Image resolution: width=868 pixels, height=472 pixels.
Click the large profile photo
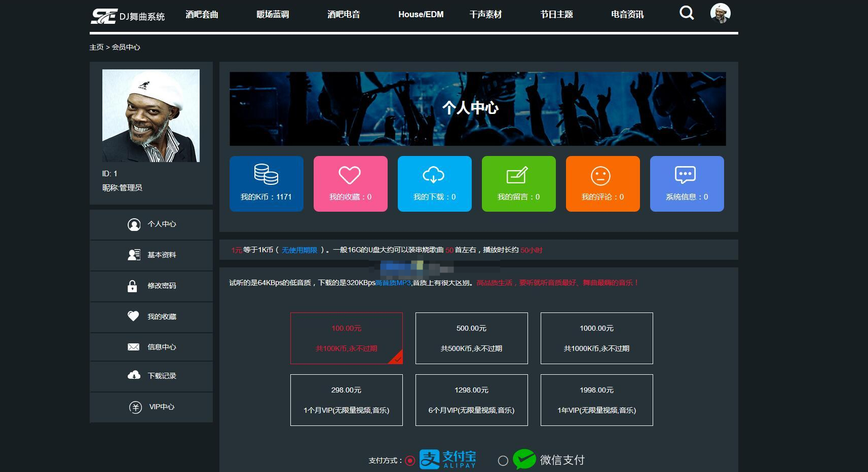(151, 115)
